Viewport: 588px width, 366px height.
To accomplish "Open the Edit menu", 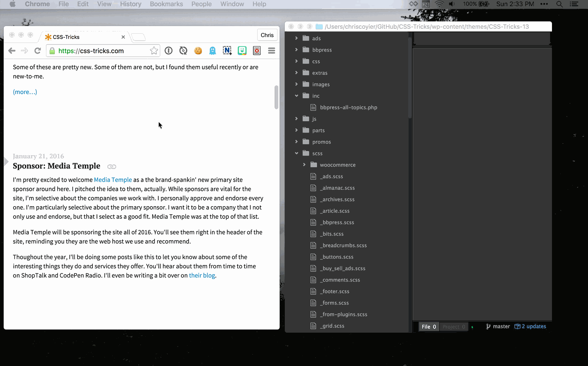I will click(83, 4).
